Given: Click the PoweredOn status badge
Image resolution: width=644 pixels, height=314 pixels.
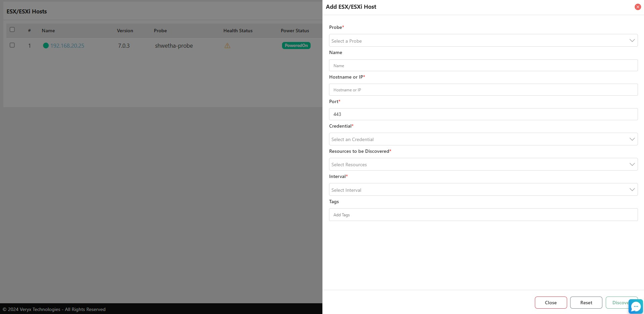Looking at the screenshot, I should pos(296,46).
